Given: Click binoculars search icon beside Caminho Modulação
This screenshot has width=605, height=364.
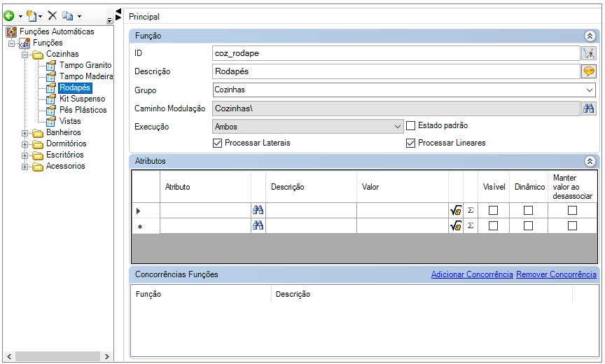Looking at the screenshot, I should [588, 108].
